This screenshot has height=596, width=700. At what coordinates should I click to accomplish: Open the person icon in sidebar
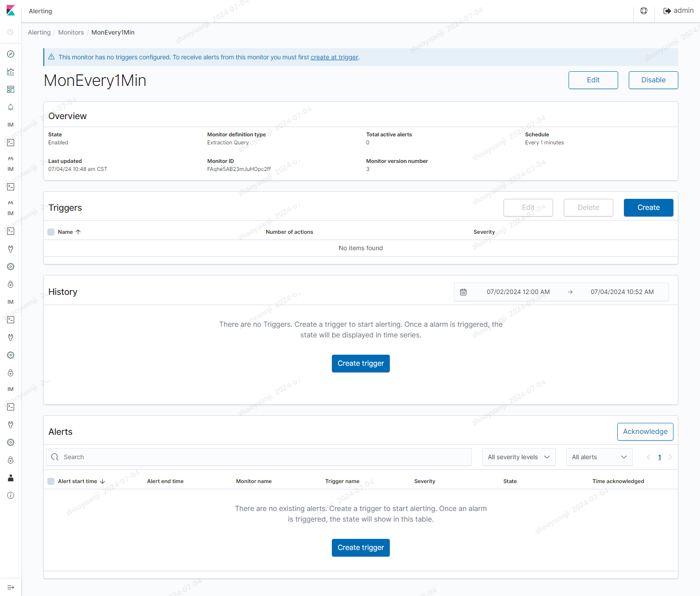click(x=11, y=478)
